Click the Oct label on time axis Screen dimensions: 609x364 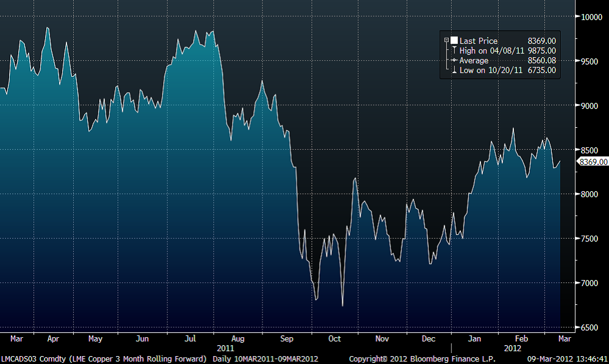tap(334, 338)
